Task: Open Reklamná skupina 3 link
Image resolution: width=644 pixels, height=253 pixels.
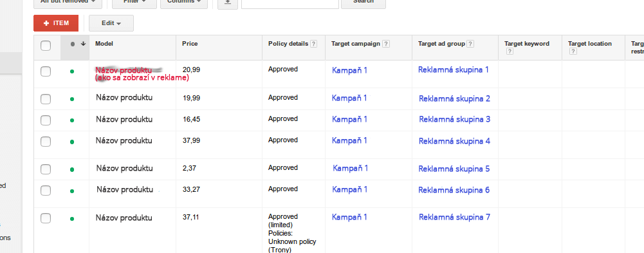Action: click(454, 119)
